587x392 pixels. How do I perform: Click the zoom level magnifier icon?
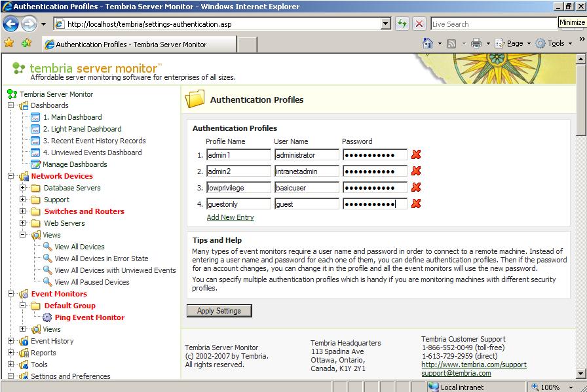[535, 387]
